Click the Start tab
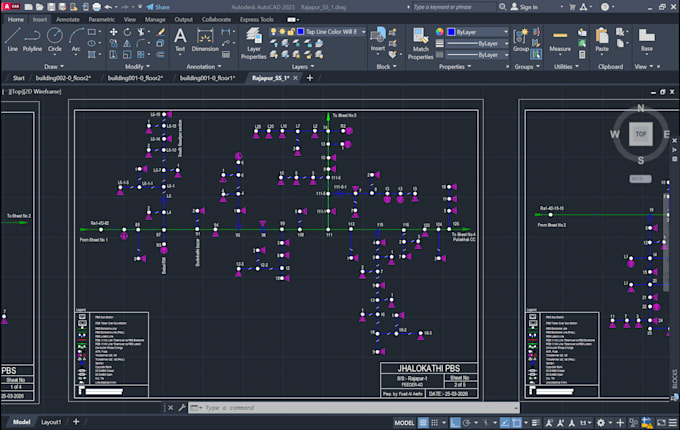 click(19, 78)
